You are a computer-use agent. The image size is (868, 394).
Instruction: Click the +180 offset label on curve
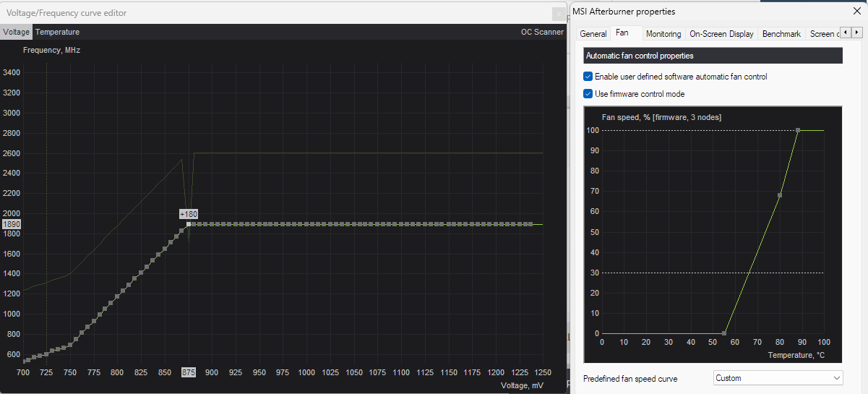pos(189,214)
